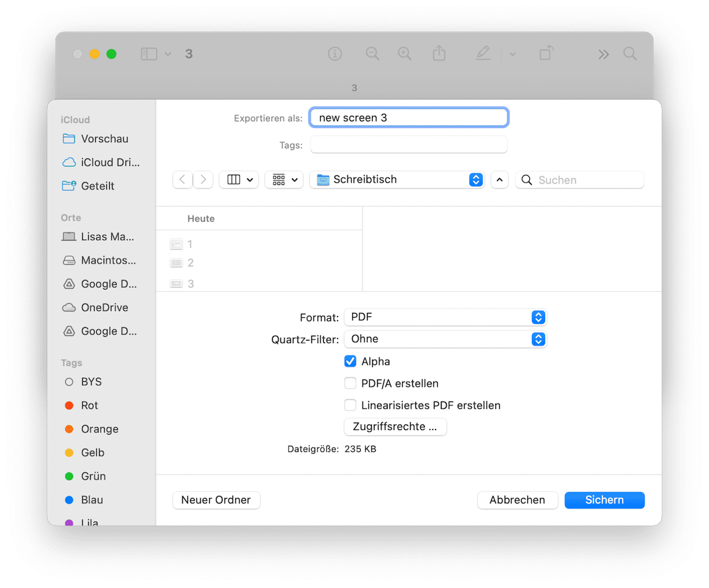Image resolution: width=709 pixels, height=588 pixels.
Task: Select the Gelb color tag
Action: point(85,453)
